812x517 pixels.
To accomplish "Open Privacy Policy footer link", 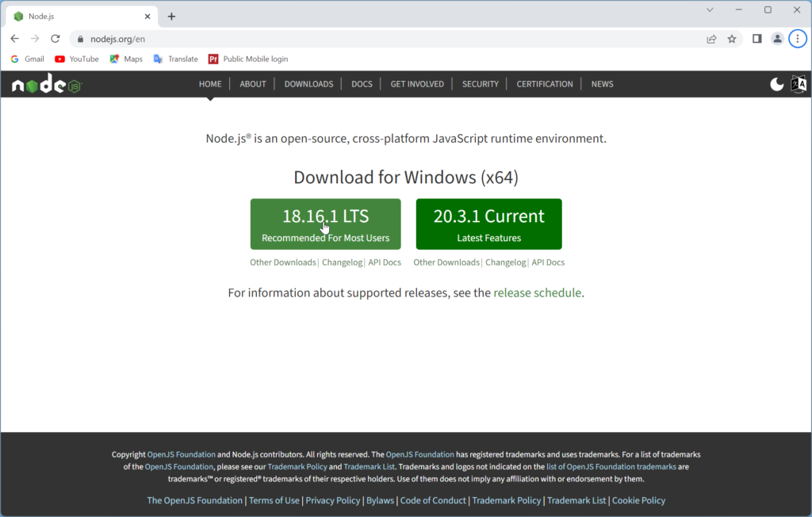I will [332, 500].
